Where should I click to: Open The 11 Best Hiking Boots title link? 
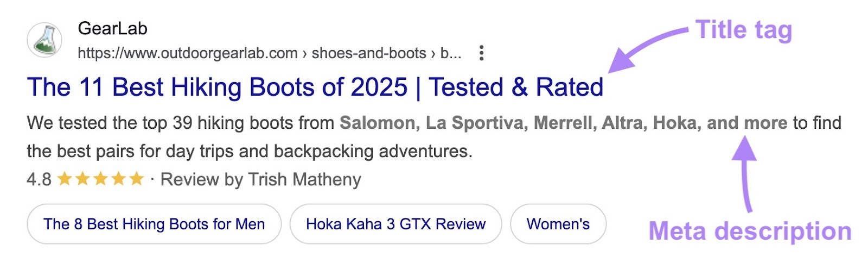click(315, 87)
